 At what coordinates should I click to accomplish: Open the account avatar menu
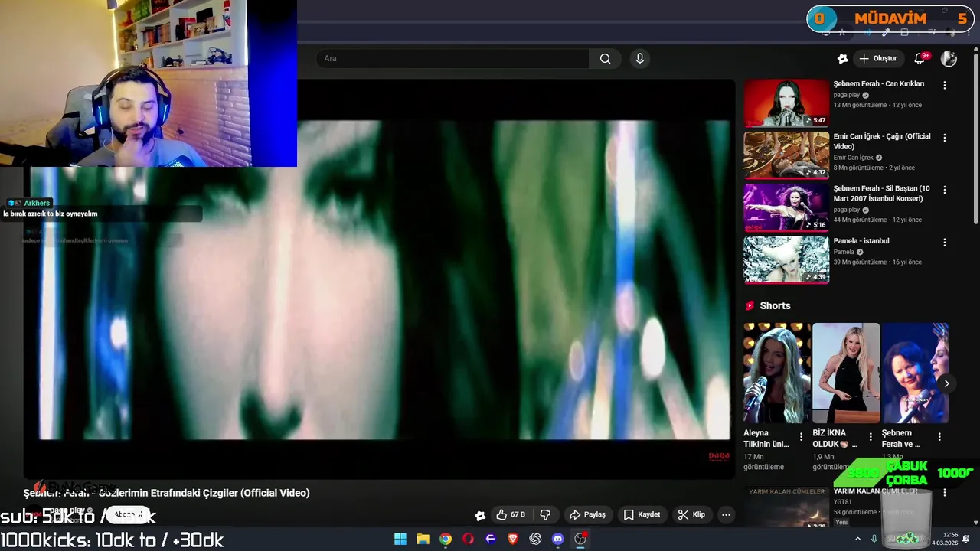pyautogui.click(x=949, y=59)
